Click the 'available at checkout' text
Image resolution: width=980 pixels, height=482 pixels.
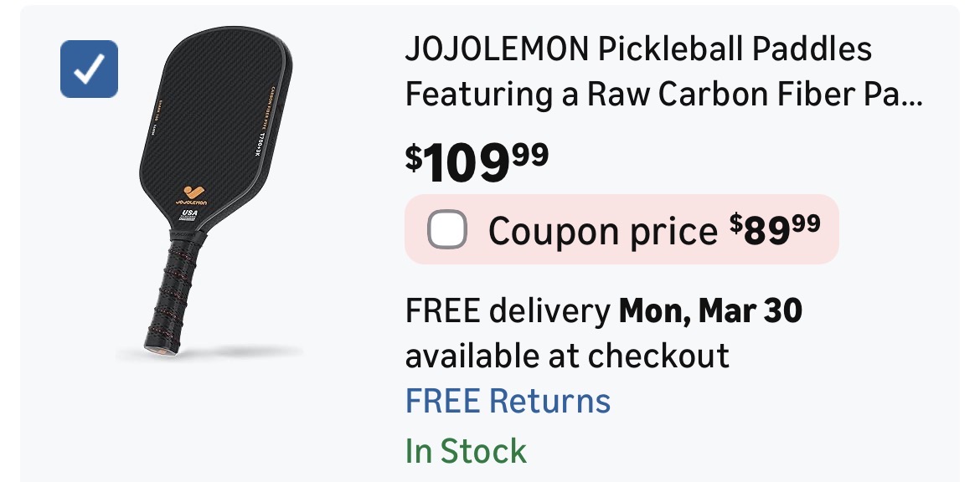(567, 356)
